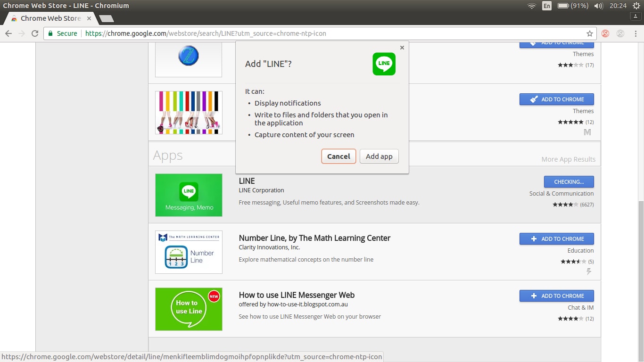The image size is (644, 362).
Task: Click the Capture content of your screen text
Action: pyautogui.click(x=304, y=135)
